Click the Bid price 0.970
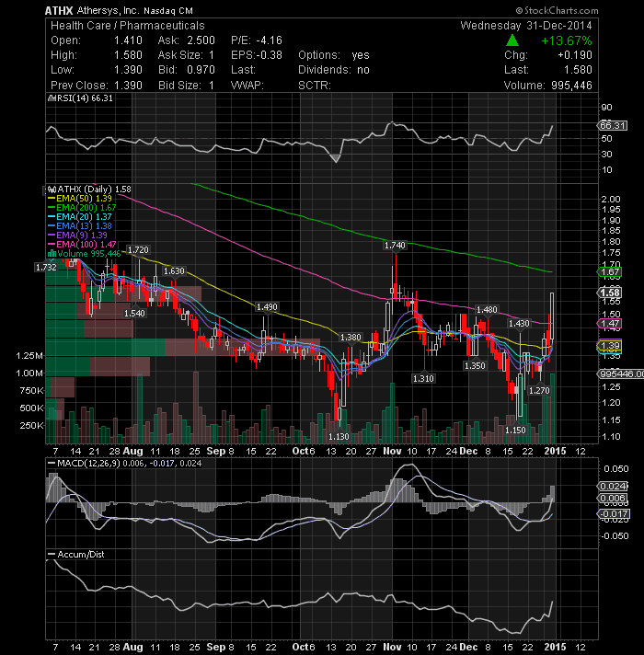The height and width of the screenshot is (655, 644). [x=201, y=70]
